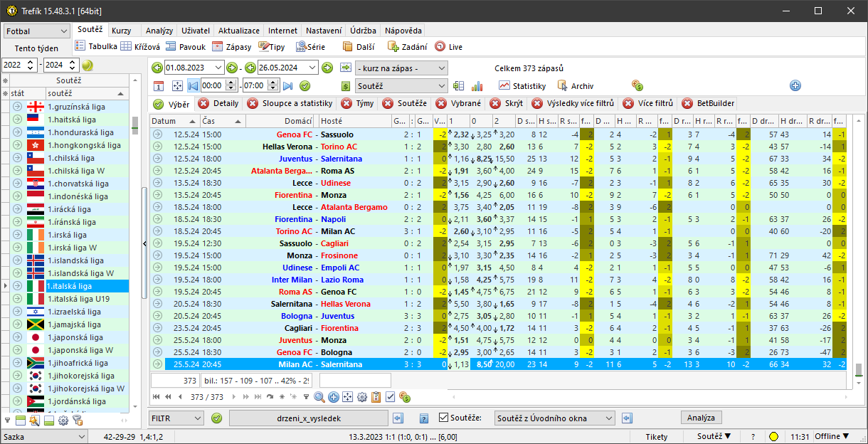Open the Nastavení tab

click(x=324, y=31)
